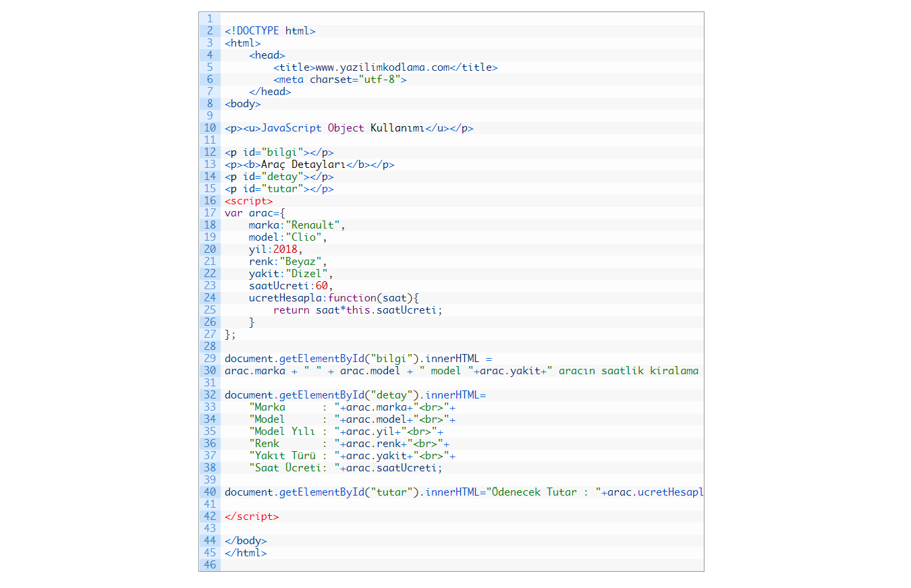Click line number 28 in the gutter
The height and width of the screenshot is (588, 911).
(210, 347)
